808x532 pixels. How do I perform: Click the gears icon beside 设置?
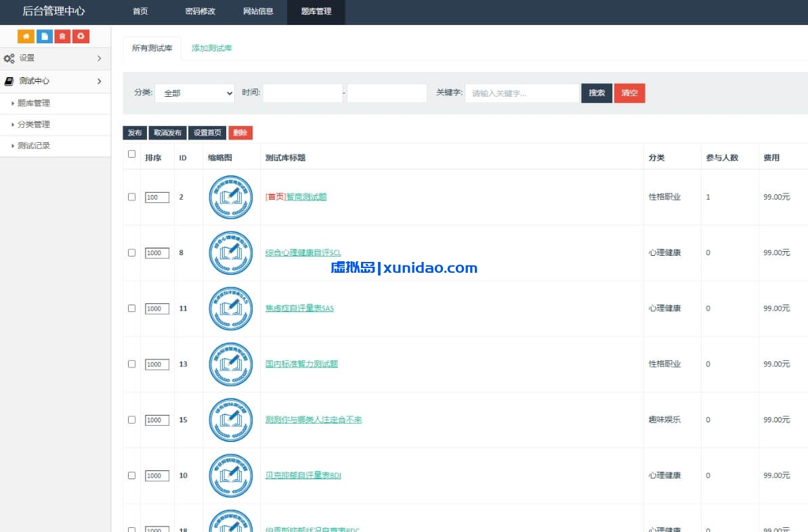(9, 59)
